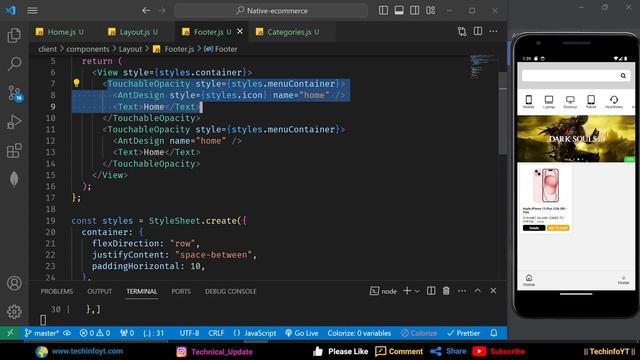Open the DEBUG CONSOLE panel tab
Image resolution: width=640 pixels, height=360 pixels.
coord(231,291)
